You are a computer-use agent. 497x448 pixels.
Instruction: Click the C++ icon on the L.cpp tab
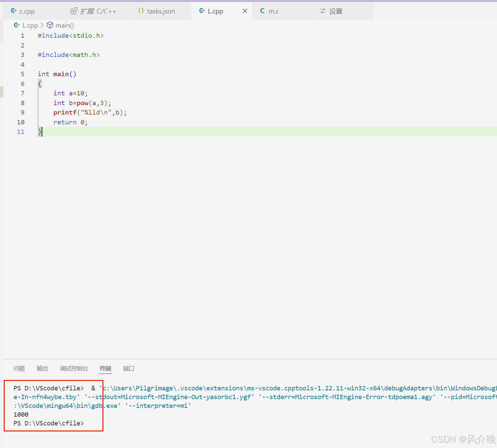coord(201,11)
